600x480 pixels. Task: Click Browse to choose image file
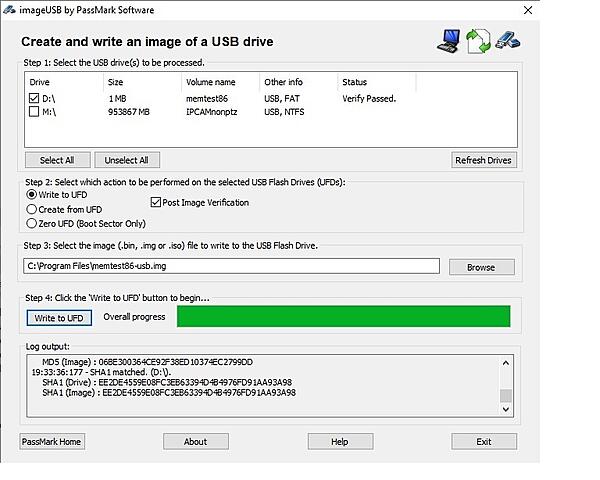[481, 267]
